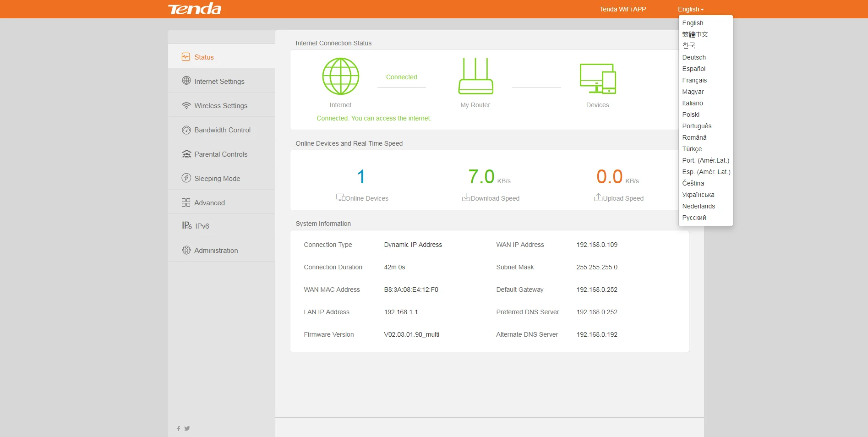Open the Administration page

[216, 251]
